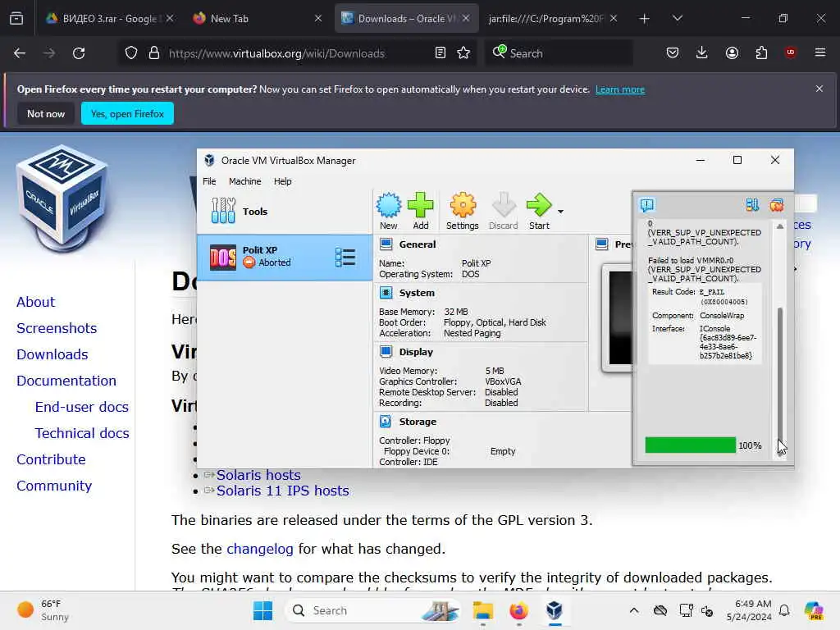This screenshot has width=840, height=630.
Task: Click the virtualbox.org URL address field
Action: click(x=276, y=53)
